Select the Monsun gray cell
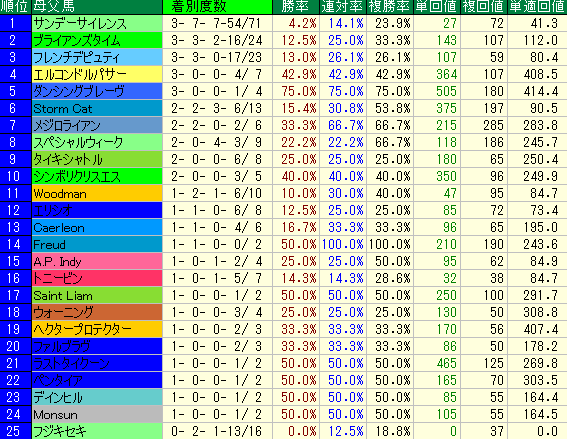Image resolution: width=567 pixels, height=439 pixels. (x=97, y=414)
